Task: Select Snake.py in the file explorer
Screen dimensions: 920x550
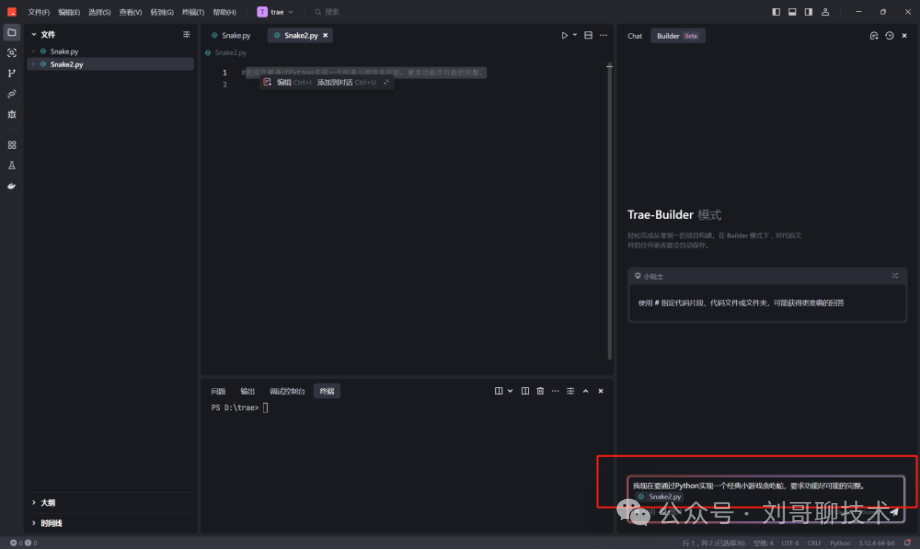Action: click(x=65, y=51)
